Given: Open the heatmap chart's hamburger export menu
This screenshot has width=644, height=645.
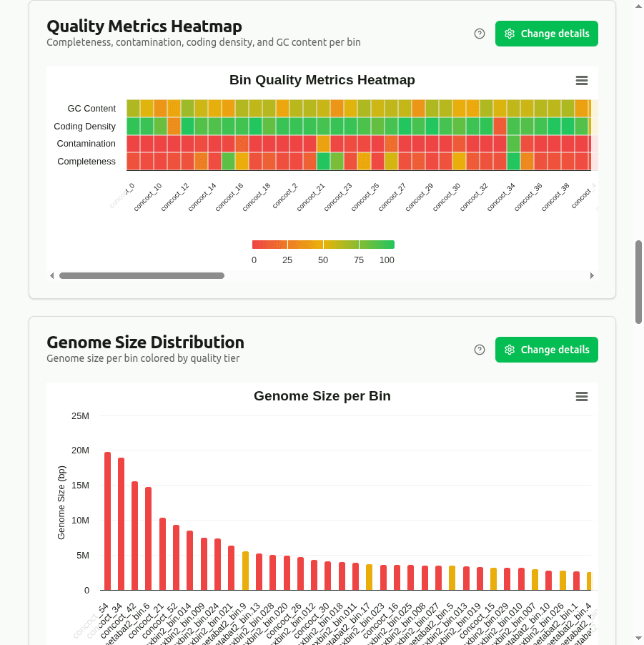Looking at the screenshot, I should [x=581, y=80].
